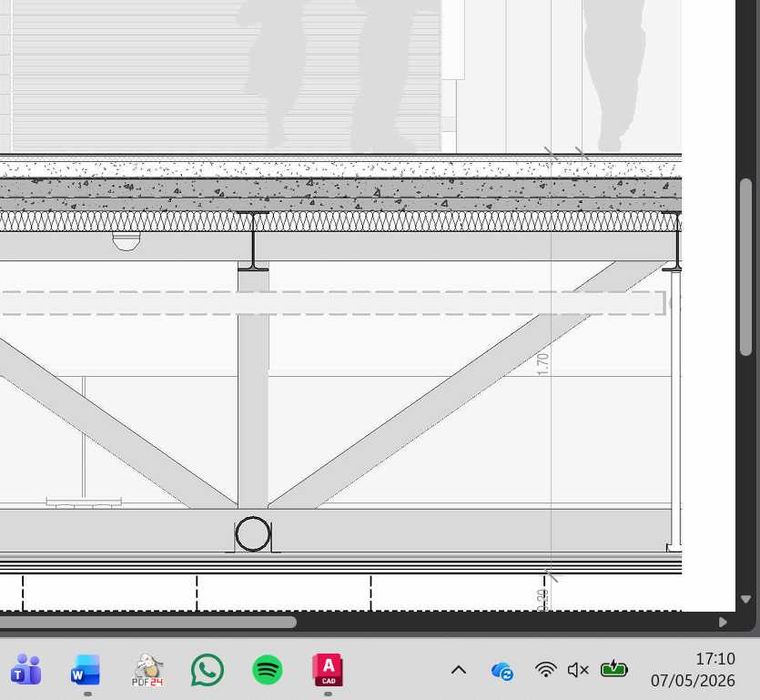The height and width of the screenshot is (700, 760).
Task: Click the vertical scrollbar down arrow
Action: (746, 600)
